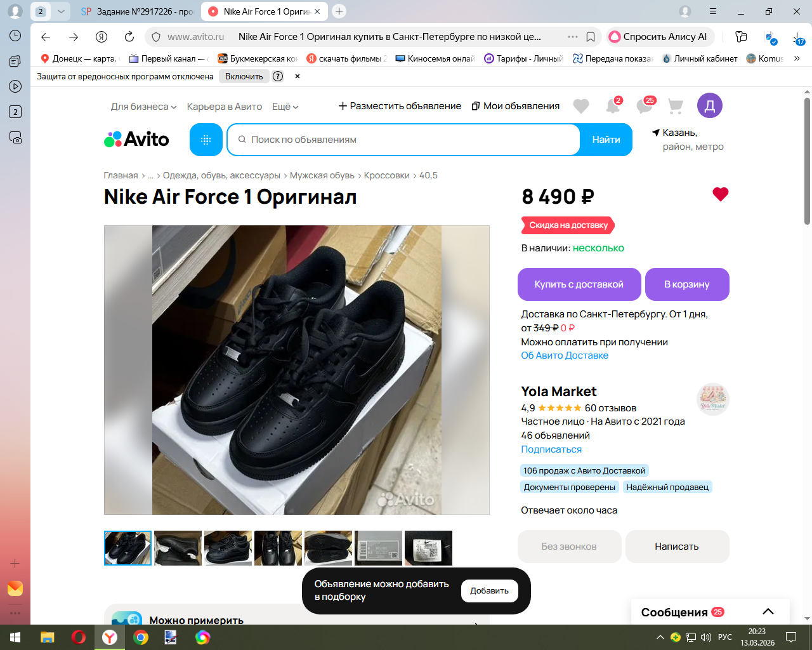Open the 'Донецк — карта' bookmark

click(79, 58)
